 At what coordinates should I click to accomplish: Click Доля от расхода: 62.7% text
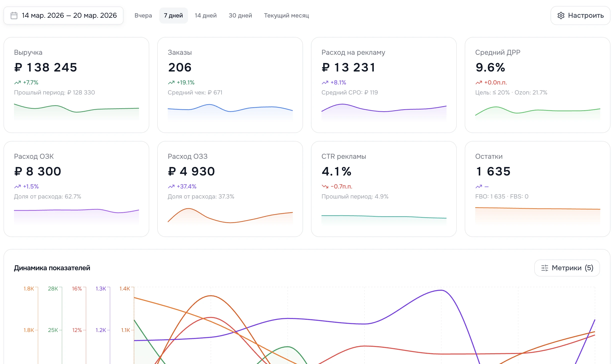coord(47,196)
